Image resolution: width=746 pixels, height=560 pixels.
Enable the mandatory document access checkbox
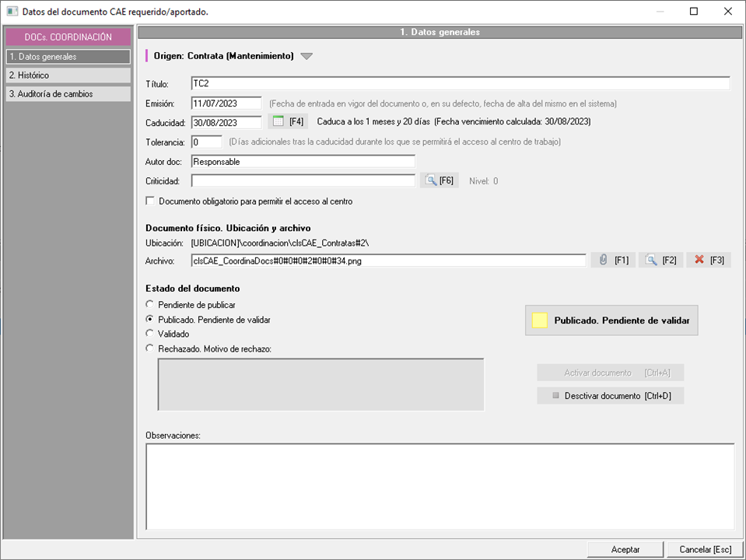[150, 201]
